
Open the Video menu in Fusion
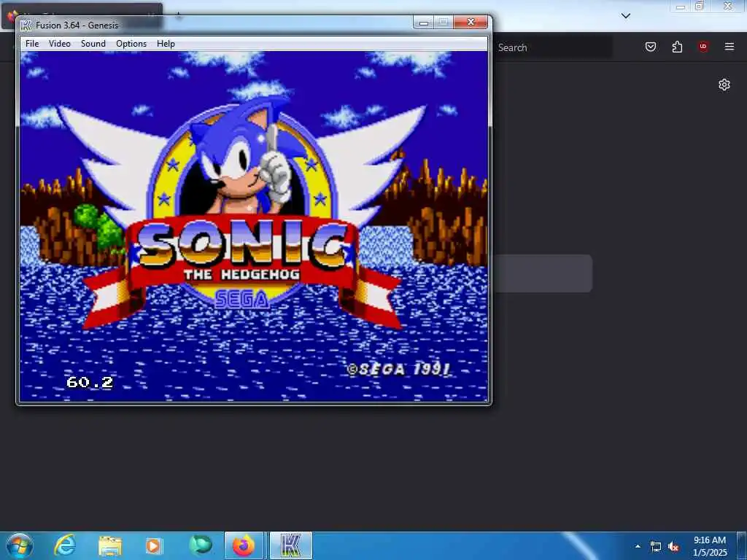pyautogui.click(x=60, y=43)
